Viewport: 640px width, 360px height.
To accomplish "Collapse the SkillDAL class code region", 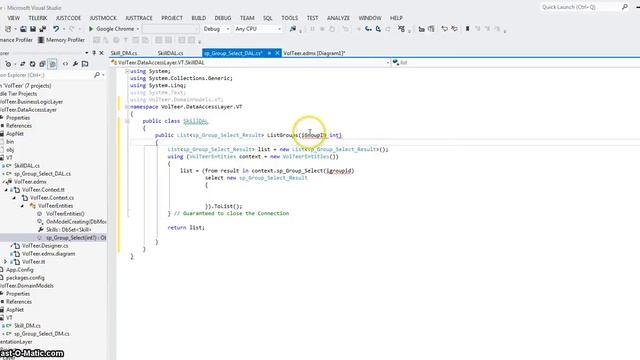I will coord(127,121).
